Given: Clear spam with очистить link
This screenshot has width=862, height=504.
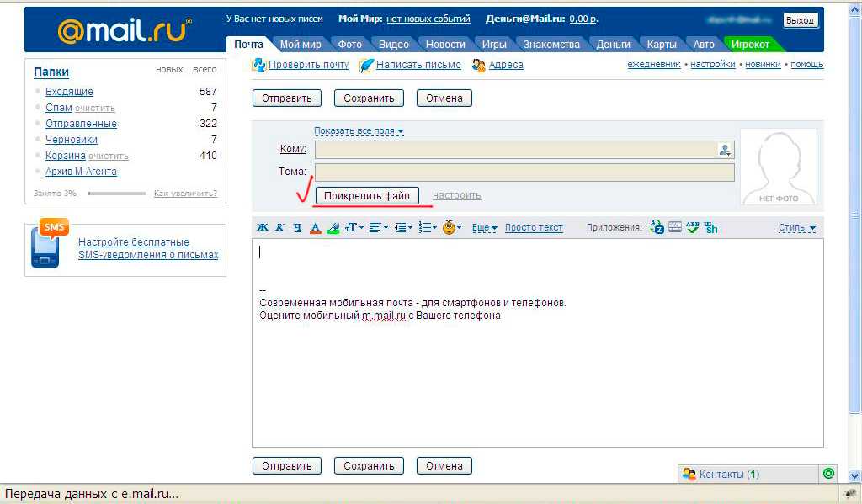Looking at the screenshot, I should 95,109.
